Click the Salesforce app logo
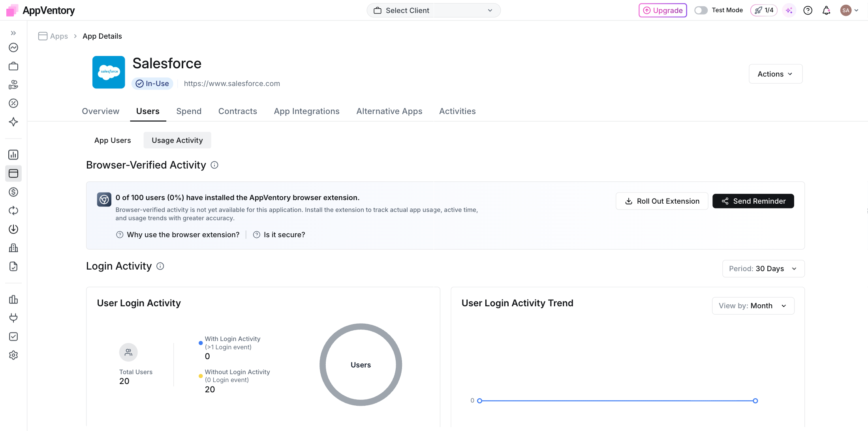The height and width of the screenshot is (431, 868). pyautogui.click(x=109, y=72)
